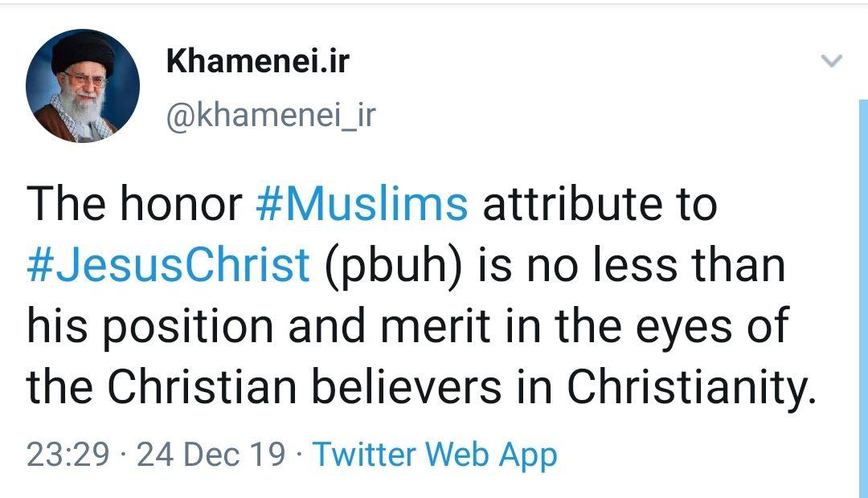Image resolution: width=868 pixels, height=498 pixels.
Task: Click the 23:29 tweet time
Action: point(68,455)
